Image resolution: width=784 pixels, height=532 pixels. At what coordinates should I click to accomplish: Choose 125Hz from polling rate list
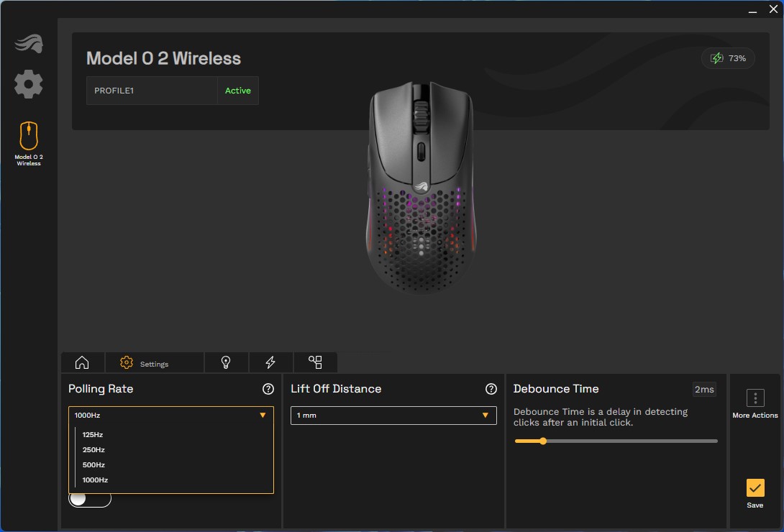pyautogui.click(x=93, y=435)
